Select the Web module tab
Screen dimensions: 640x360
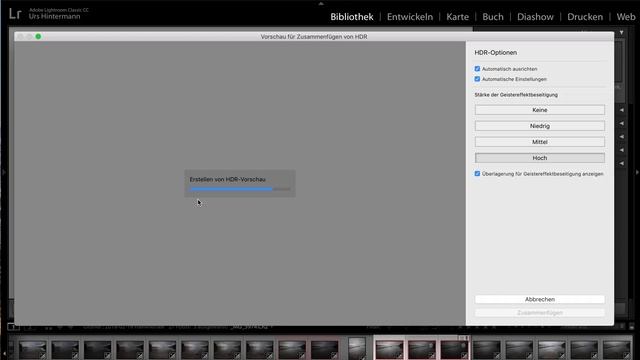[626, 17]
